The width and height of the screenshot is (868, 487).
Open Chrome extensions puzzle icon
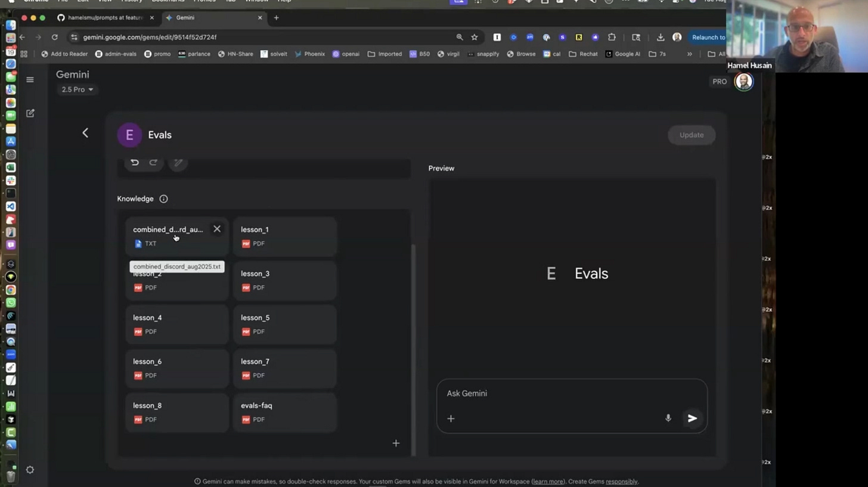point(612,37)
